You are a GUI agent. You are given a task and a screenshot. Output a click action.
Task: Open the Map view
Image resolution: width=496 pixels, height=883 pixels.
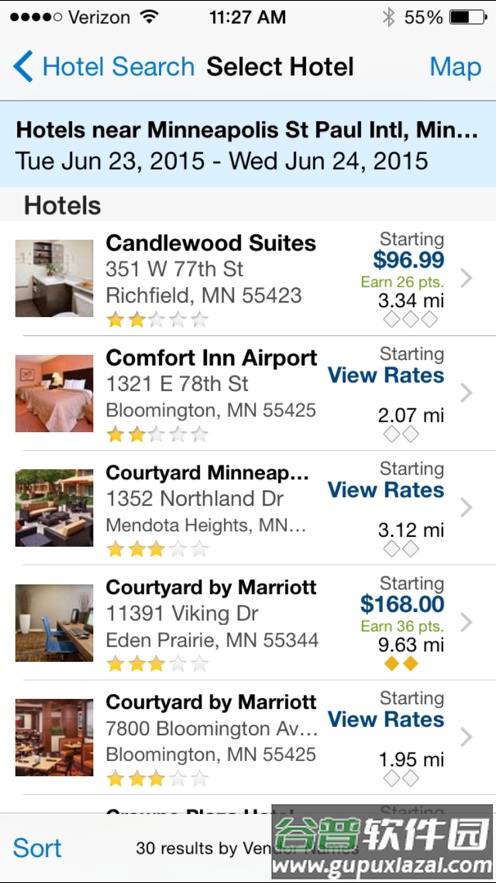tap(455, 67)
